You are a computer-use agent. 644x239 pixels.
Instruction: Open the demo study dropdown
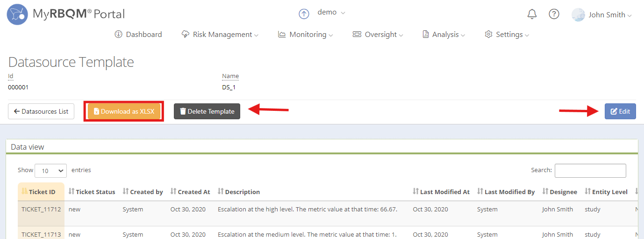point(331,13)
